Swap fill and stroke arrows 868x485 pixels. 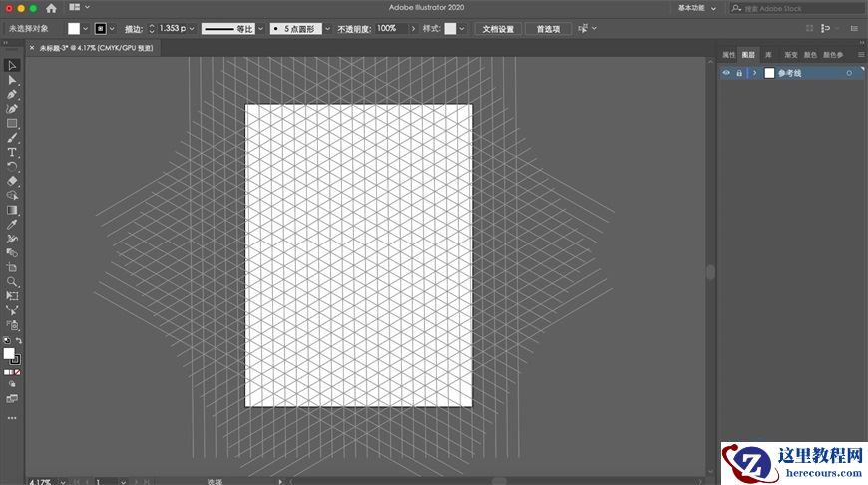pos(18,341)
